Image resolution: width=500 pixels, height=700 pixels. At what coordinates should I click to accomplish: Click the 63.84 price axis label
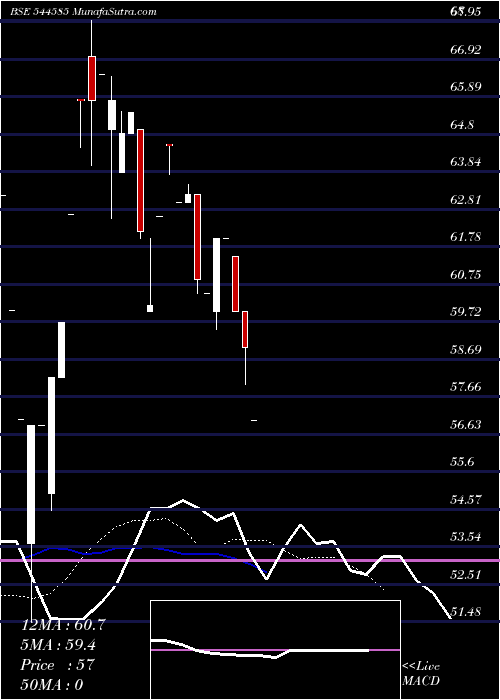coord(466,162)
